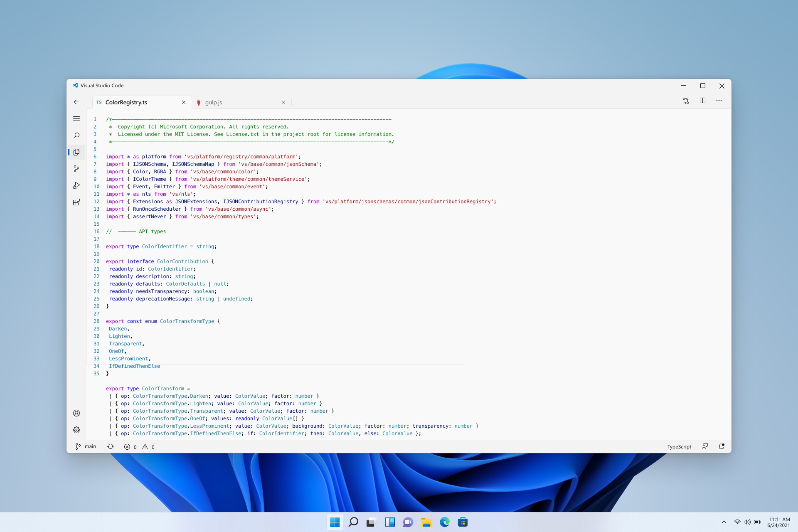Click the Accounts icon above the settings gear
Image resolution: width=798 pixels, height=532 pixels.
click(76, 413)
